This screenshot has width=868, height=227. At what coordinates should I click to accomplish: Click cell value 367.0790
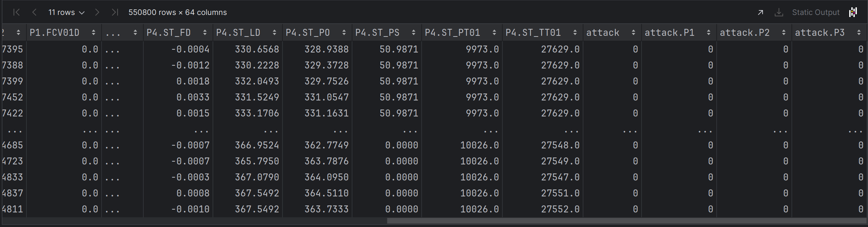coord(257,177)
